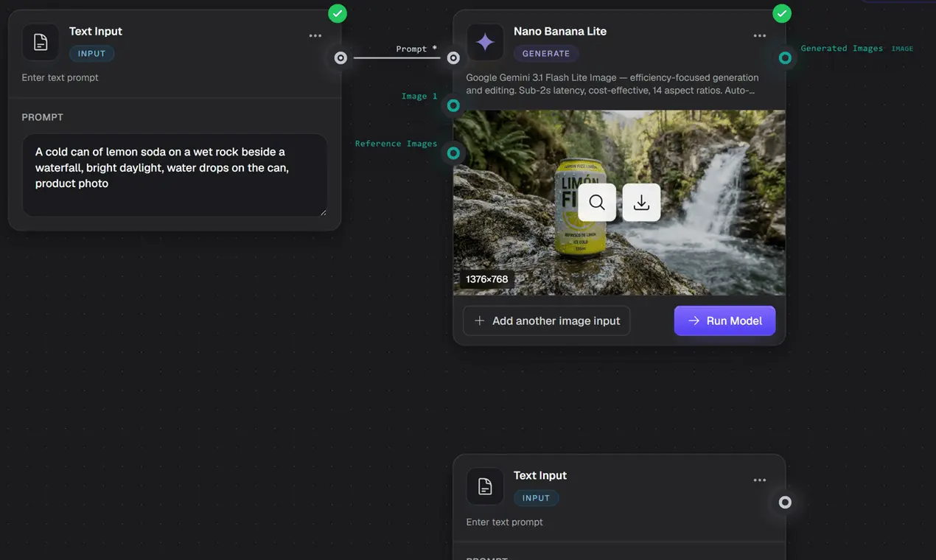Click the Google Gemini description text
936x560 pixels.
click(x=612, y=84)
